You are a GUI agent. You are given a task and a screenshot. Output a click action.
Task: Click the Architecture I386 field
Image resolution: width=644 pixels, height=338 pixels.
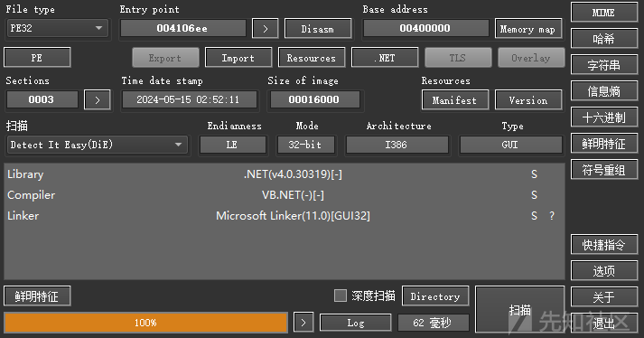[x=397, y=145]
